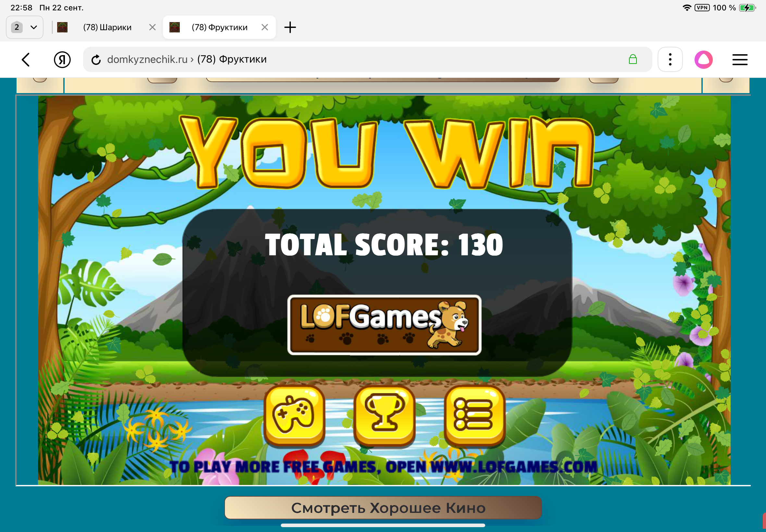Open a new tab with plus button
The image size is (766, 532).
coord(290,27)
